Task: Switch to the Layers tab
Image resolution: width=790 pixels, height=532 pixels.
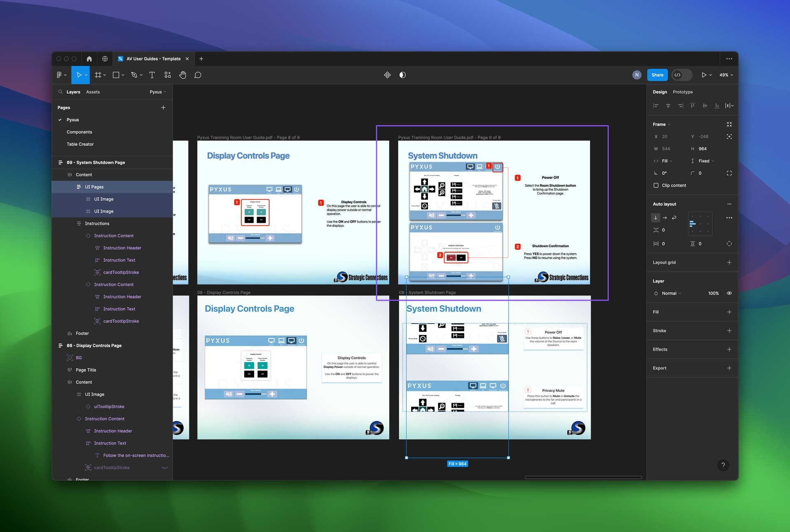Action: coord(73,92)
